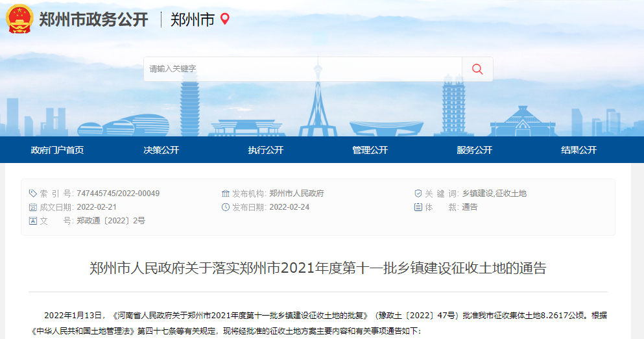Open the 管理公开 section
Image resolution: width=644 pixels, height=339 pixels.
tap(370, 150)
